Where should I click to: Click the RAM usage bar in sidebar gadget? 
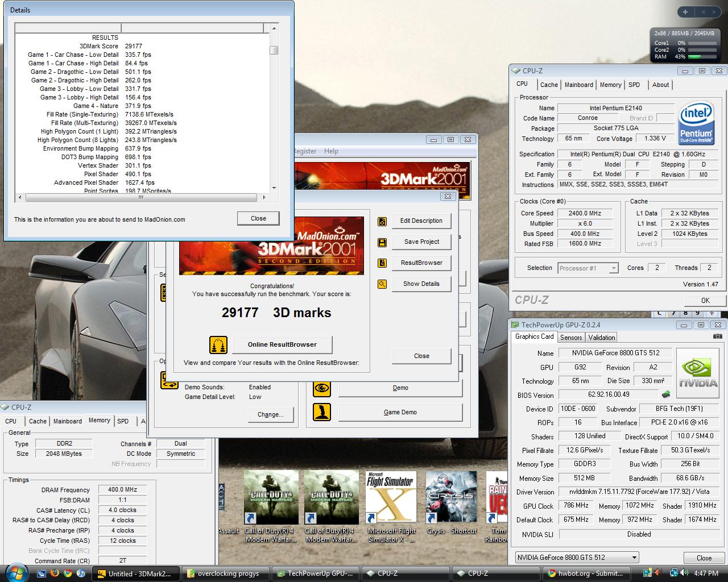pyautogui.click(x=702, y=57)
